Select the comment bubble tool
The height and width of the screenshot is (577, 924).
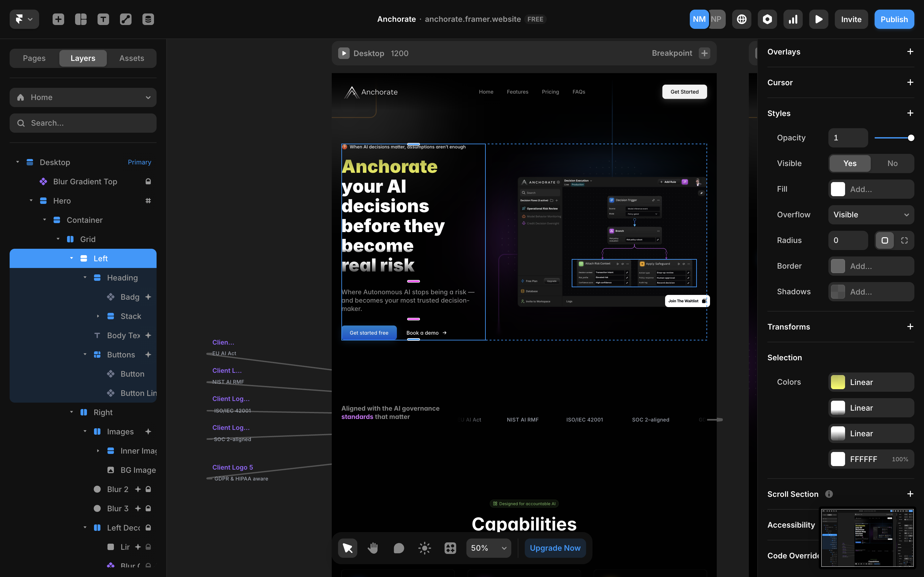398,548
